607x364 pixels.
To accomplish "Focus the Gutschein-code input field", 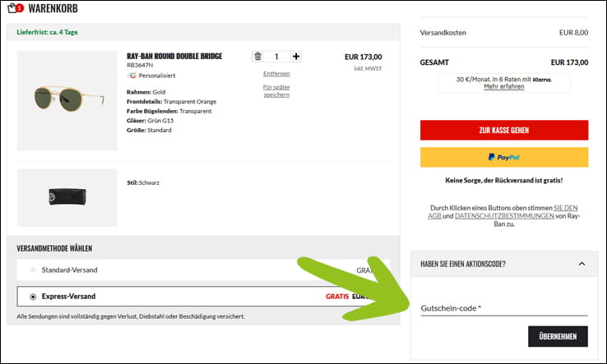I will pos(504,308).
